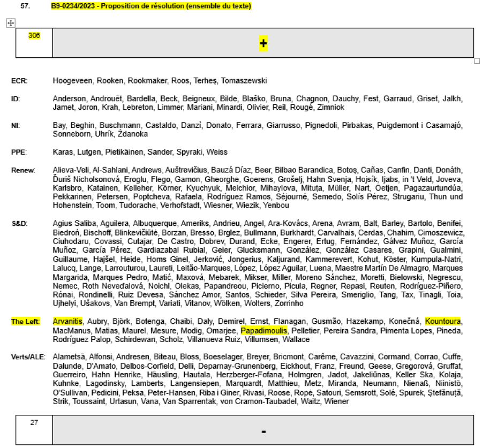Click the minus sign in the 27 table

263,431
